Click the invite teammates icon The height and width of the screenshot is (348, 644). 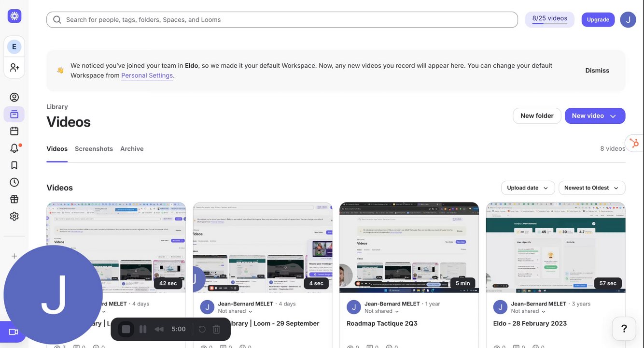click(14, 68)
